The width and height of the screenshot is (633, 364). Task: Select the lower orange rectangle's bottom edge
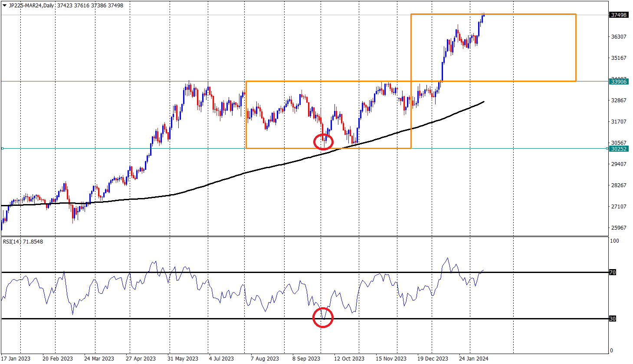tap(328, 148)
